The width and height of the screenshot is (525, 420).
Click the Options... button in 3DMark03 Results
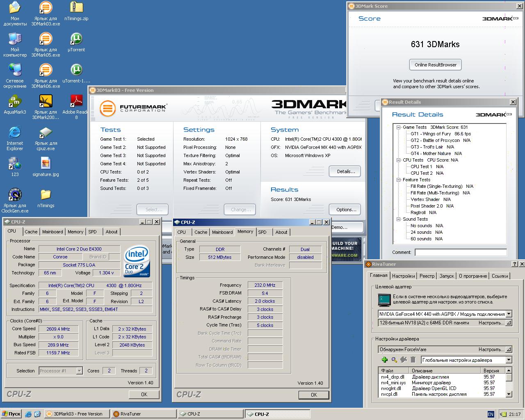pos(346,210)
